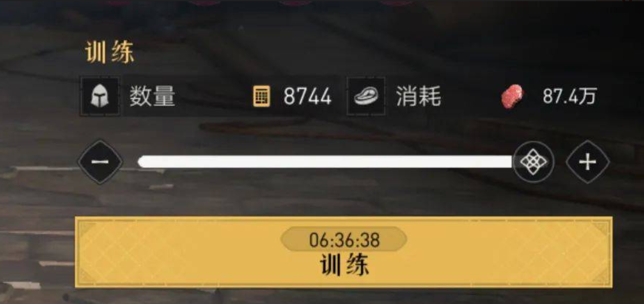The height and width of the screenshot is (304, 644).
Task: Edit the 8744 quantity value
Action: click(x=307, y=96)
